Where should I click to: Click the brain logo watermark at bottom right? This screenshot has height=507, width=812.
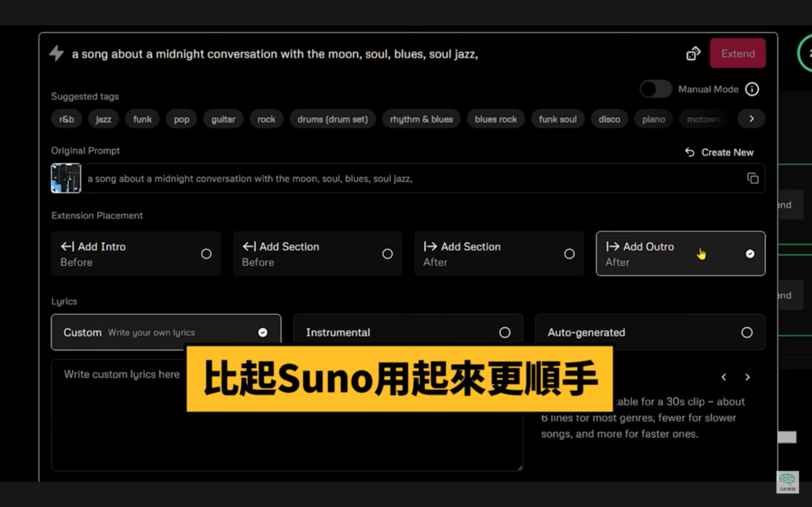coord(788,481)
